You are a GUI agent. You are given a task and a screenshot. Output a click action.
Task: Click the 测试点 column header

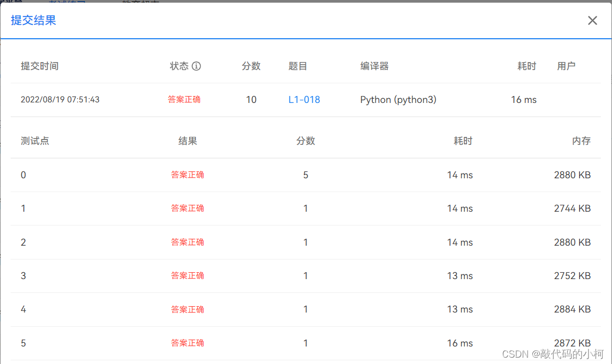coord(35,141)
